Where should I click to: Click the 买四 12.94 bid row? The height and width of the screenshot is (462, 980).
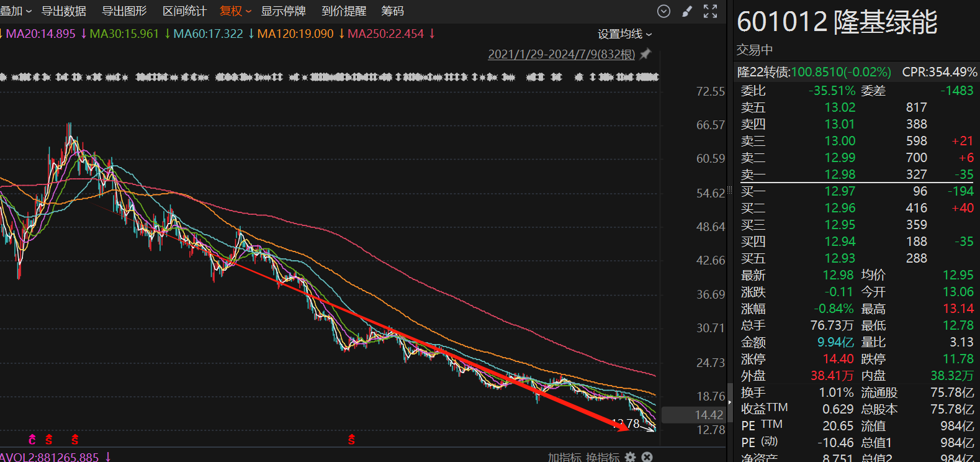coord(856,242)
